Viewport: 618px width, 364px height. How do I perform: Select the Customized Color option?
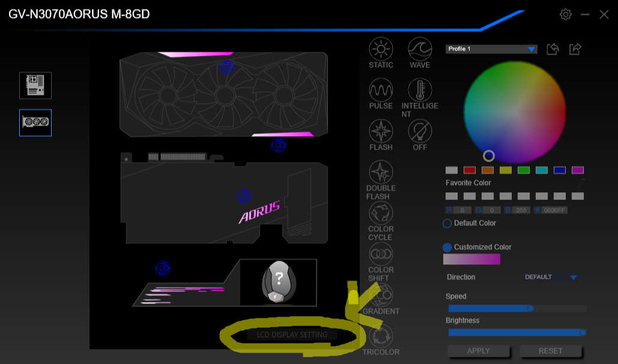tap(446, 247)
